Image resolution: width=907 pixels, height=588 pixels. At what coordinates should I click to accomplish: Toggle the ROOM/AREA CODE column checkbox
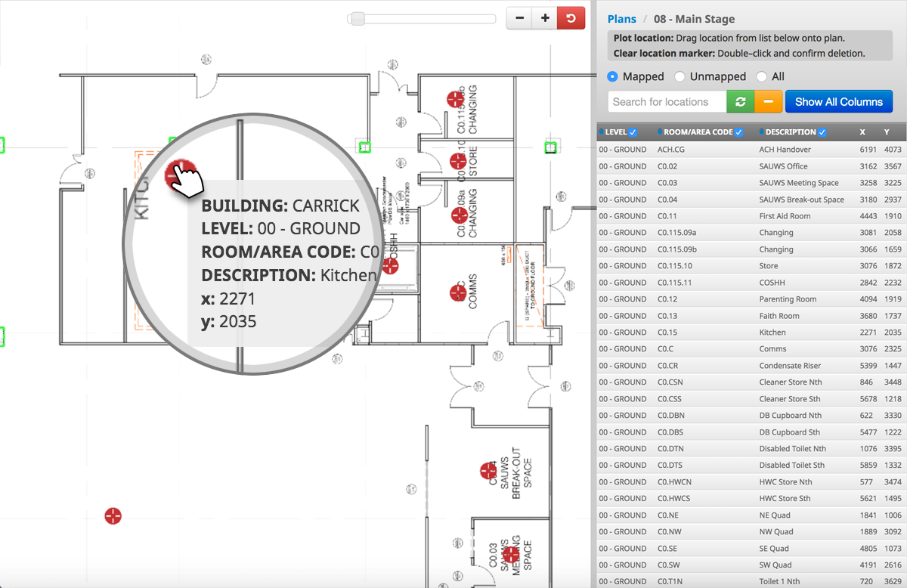point(738,132)
